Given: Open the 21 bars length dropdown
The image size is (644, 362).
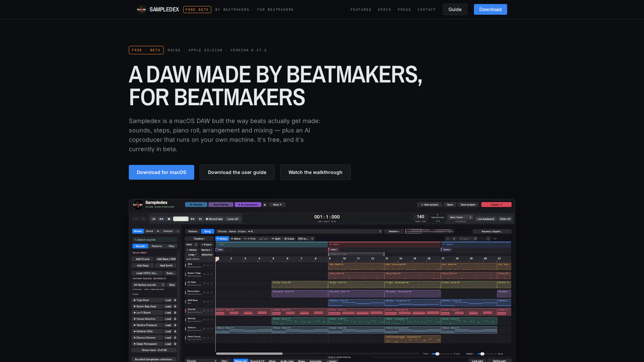Looking at the screenshot, I should 468,239.
